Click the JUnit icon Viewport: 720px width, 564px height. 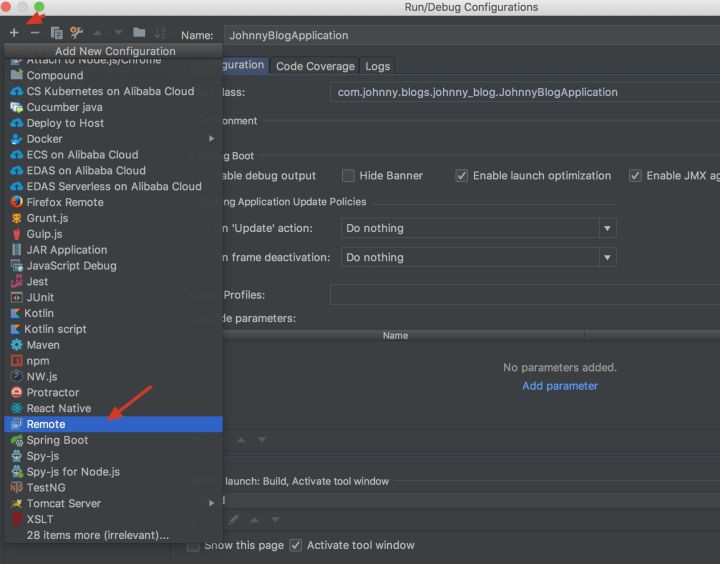pos(17,298)
